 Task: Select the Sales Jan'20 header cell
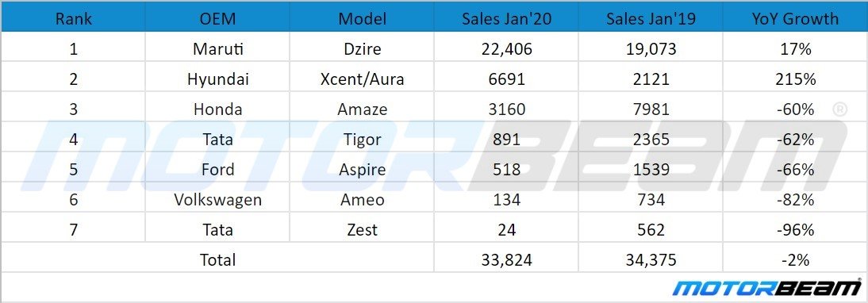click(506, 19)
